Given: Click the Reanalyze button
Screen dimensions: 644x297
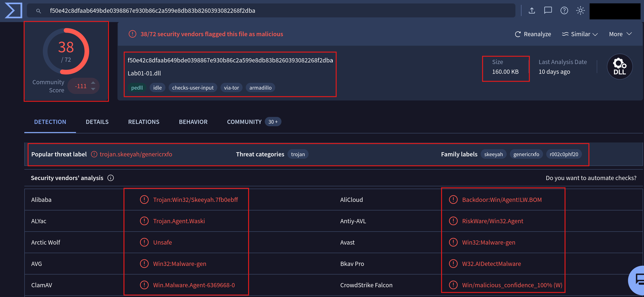Looking at the screenshot, I should pos(533,34).
